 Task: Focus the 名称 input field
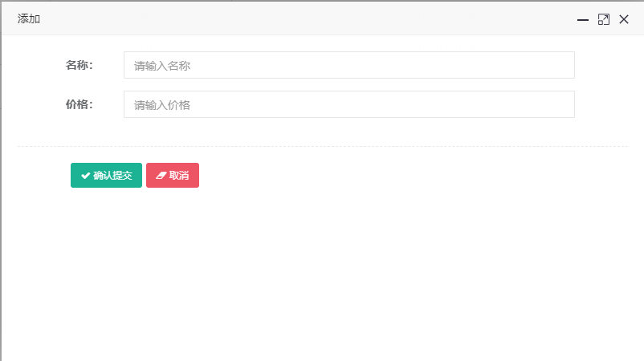[x=349, y=65]
